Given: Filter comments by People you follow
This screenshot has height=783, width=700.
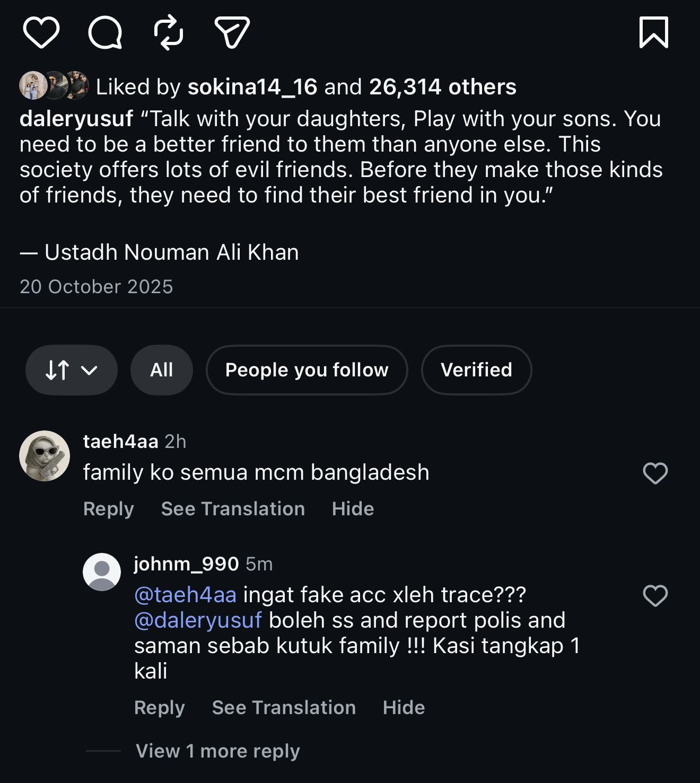Looking at the screenshot, I should (x=307, y=370).
